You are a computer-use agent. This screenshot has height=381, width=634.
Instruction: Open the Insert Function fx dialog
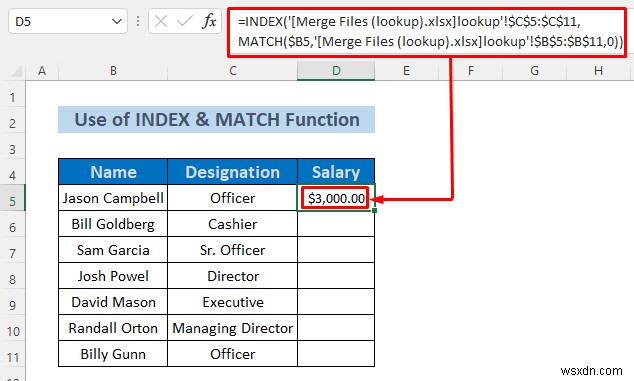point(209,21)
